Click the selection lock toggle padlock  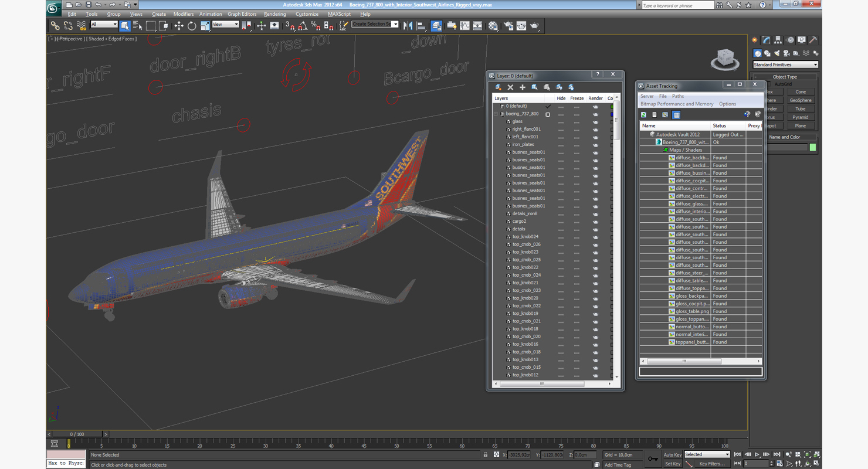(485, 454)
